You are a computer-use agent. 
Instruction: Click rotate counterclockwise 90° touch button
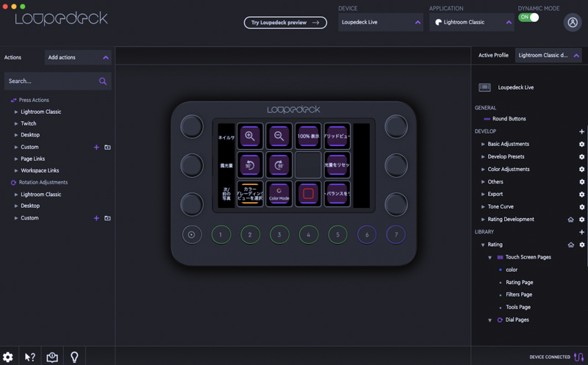(250, 165)
